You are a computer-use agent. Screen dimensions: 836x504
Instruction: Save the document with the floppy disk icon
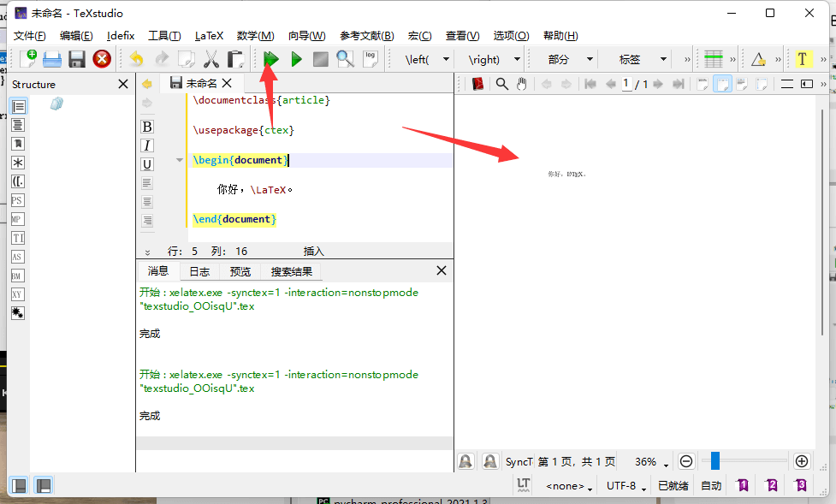pyautogui.click(x=77, y=59)
